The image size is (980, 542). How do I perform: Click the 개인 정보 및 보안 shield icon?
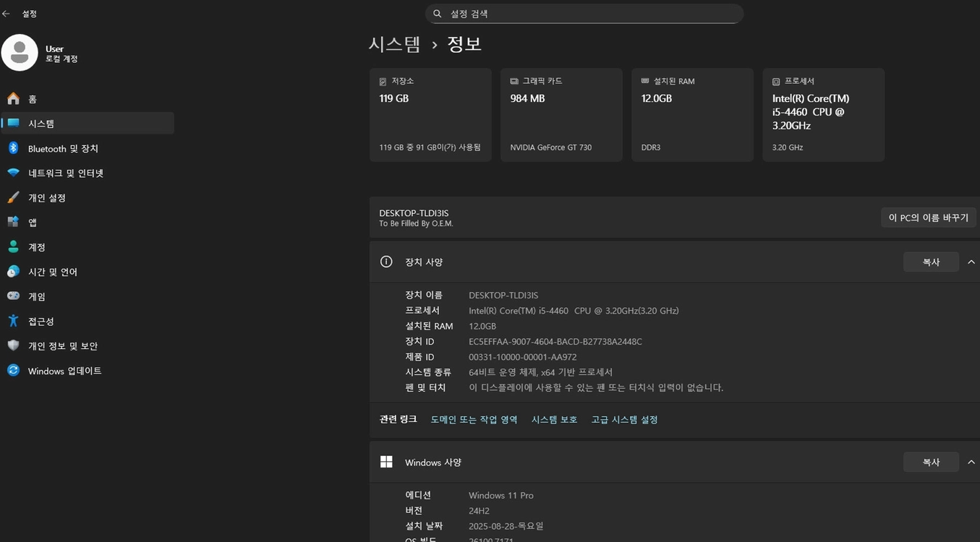click(13, 345)
